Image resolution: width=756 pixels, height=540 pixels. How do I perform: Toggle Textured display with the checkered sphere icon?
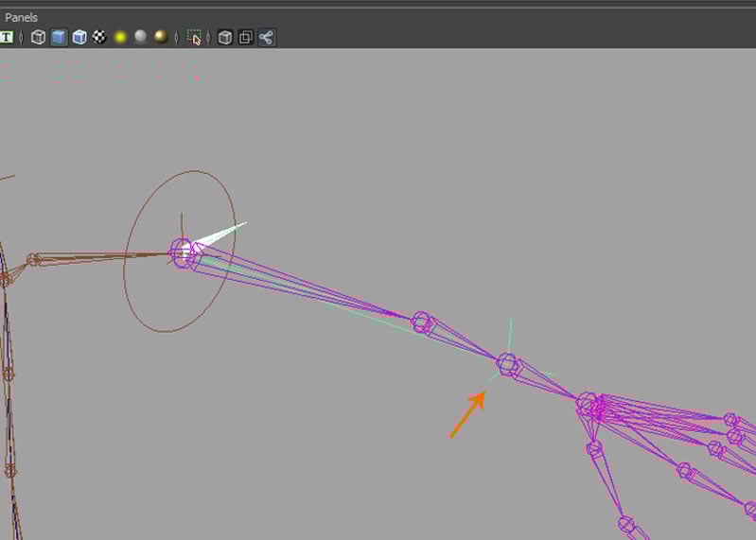(x=99, y=37)
